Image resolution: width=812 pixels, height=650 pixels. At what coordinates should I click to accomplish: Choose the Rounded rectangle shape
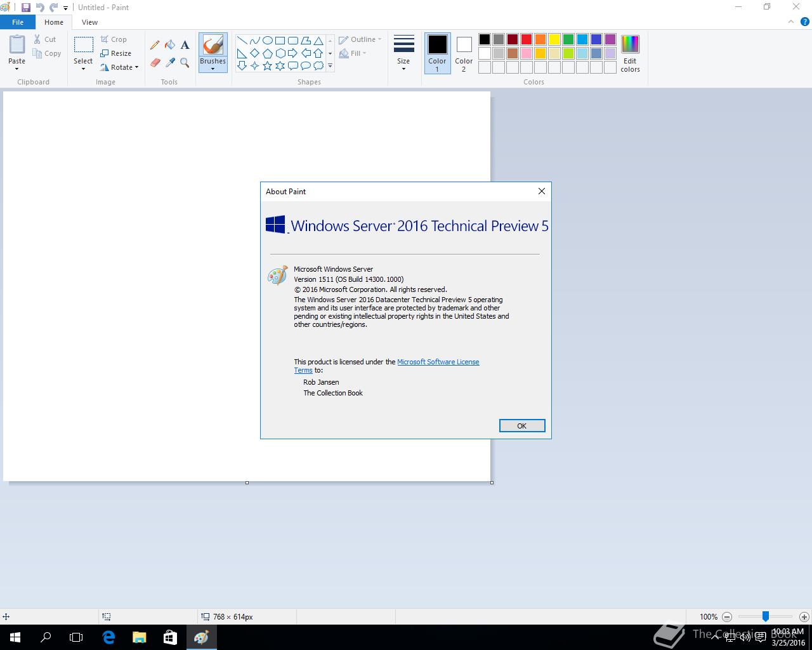point(292,40)
